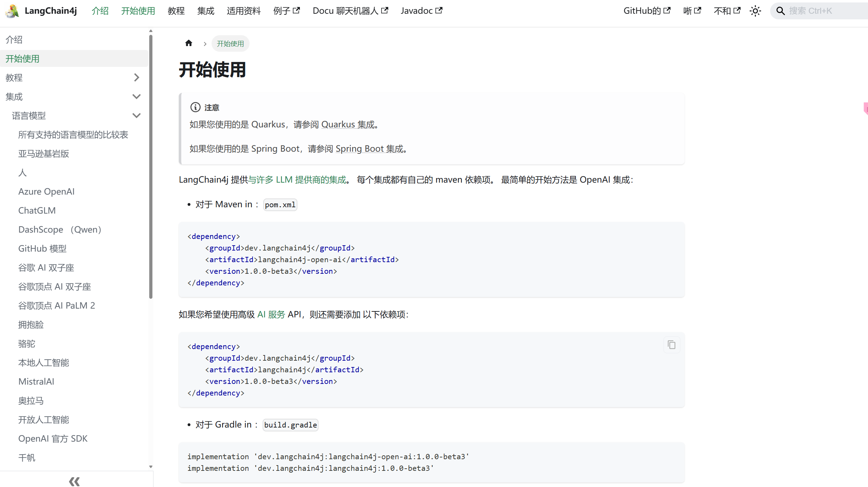Expand the 教程 sidebar section
The height and width of the screenshot is (487, 868).
coord(137,77)
